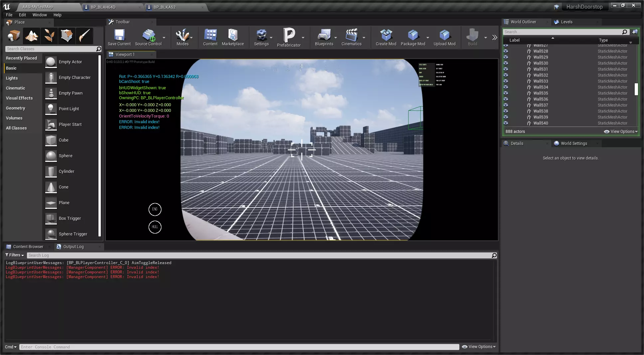Open the Window menu
Image resolution: width=644 pixels, height=355 pixels.
pyautogui.click(x=39, y=15)
